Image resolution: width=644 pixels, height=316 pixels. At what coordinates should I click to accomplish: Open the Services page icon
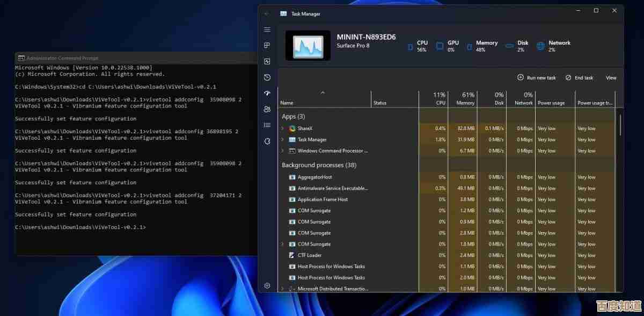(267, 141)
